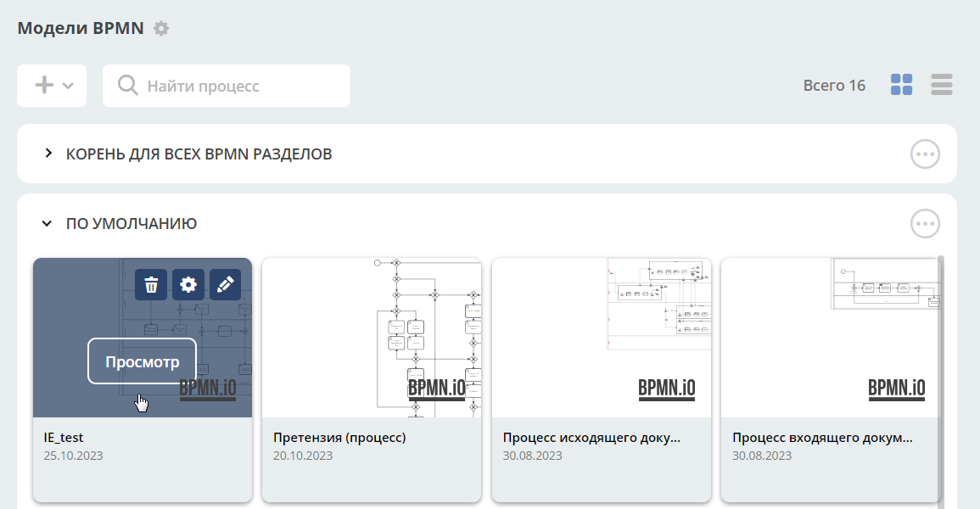Click the Всего 16 counter
Screen dimensions: 980x509
[x=834, y=86]
